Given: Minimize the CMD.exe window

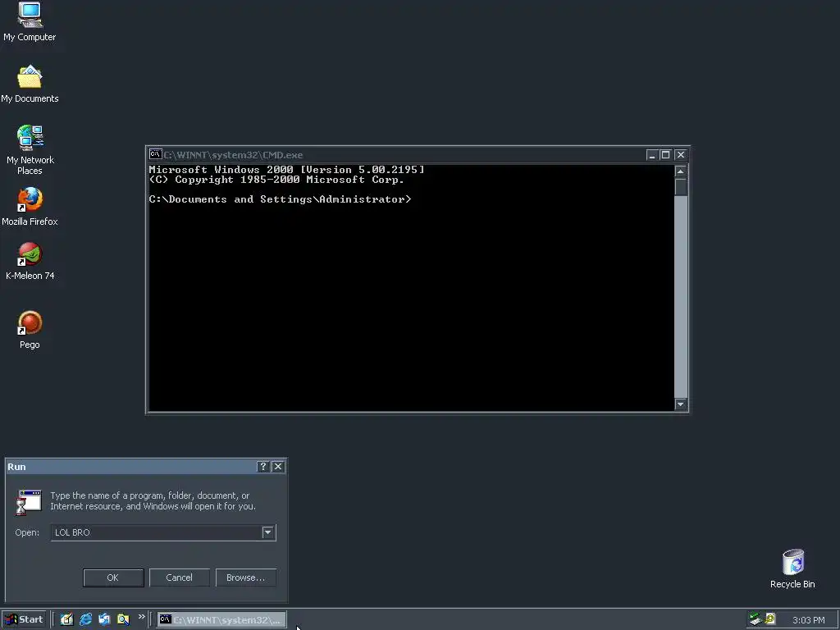Looking at the screenshot, I should 651,155.
